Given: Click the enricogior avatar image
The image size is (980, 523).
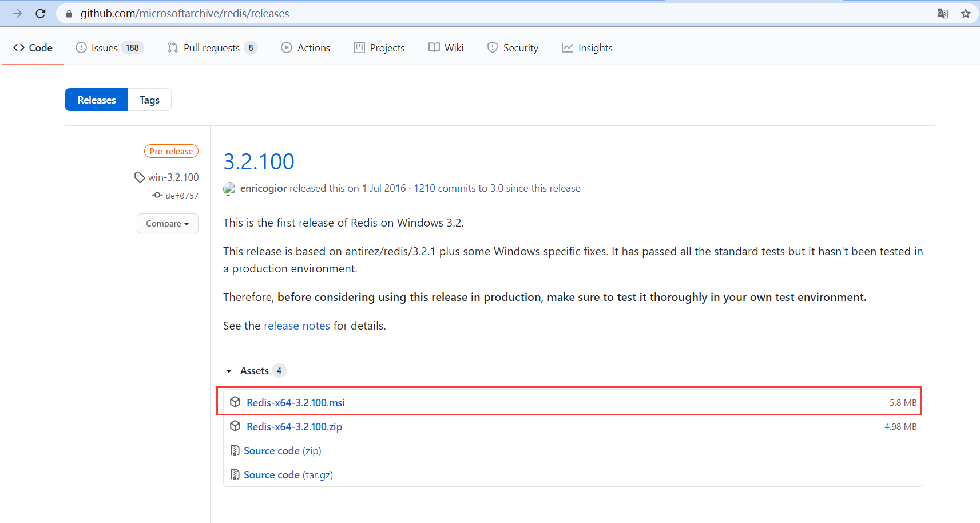Looking at the screenshot, I should tap(229, 188).
